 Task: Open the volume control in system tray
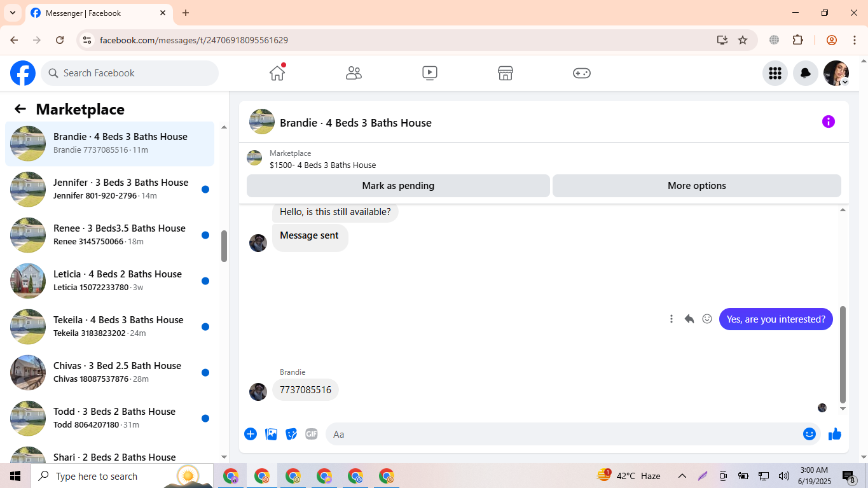[783, 476]
